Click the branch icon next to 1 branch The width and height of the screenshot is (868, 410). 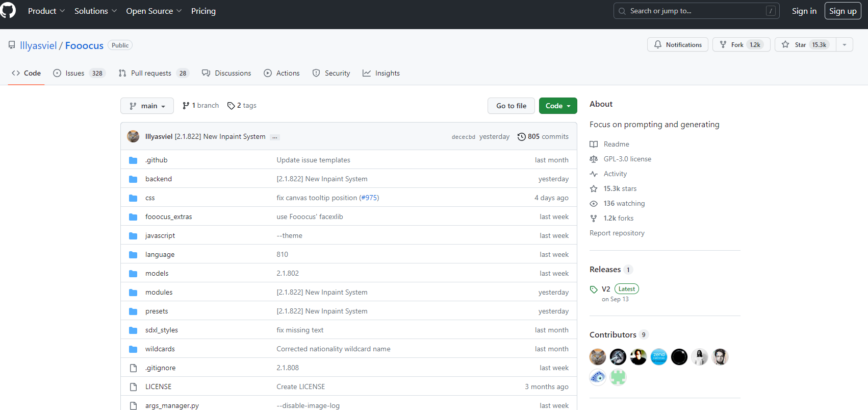pyautogui.click(x=186, y=106)
